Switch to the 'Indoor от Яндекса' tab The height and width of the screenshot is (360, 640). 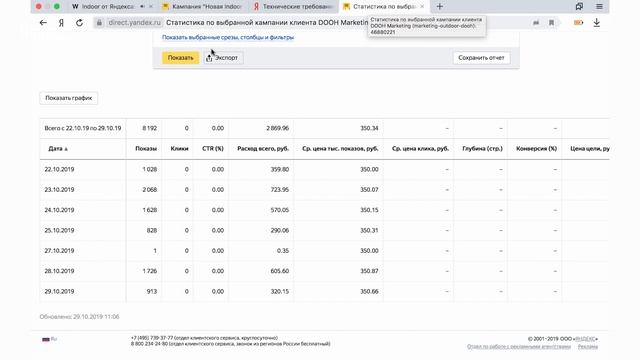click(x=108, y=7)
